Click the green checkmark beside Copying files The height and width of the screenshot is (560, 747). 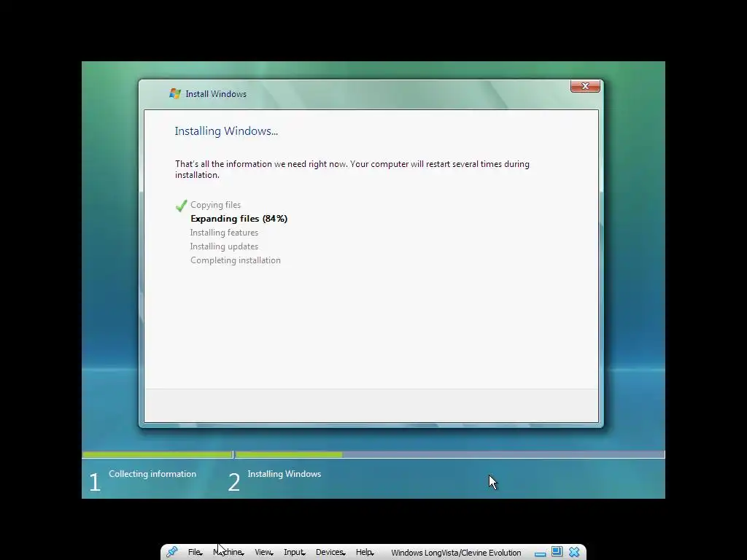[x=181, y=206]
